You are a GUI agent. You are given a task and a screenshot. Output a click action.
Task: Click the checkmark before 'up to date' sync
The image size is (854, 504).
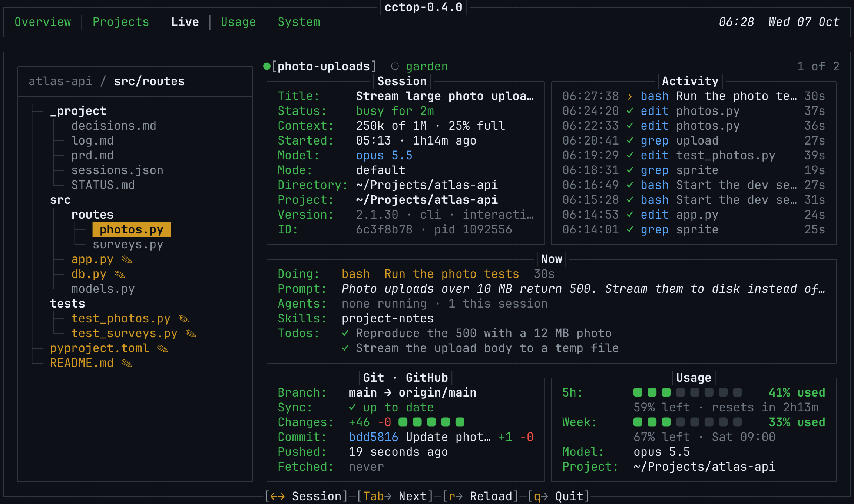pyautogui.click(x=352, y=408)
